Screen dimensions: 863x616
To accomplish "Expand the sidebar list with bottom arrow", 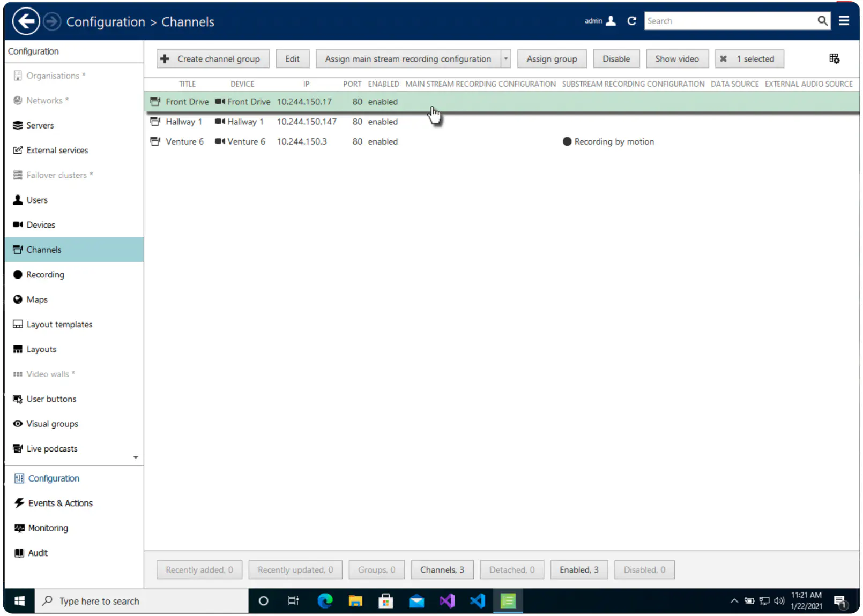I will (136, 457).
